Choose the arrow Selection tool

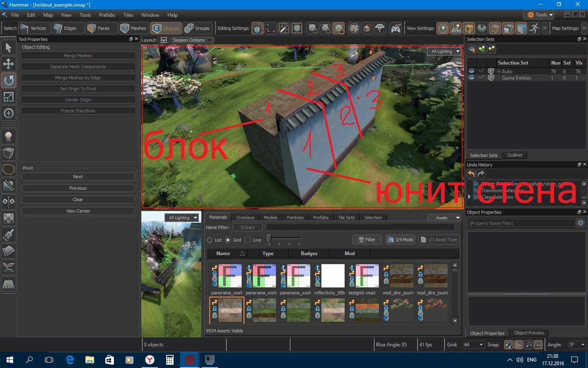pyautogui.click(x=9, y=47)
